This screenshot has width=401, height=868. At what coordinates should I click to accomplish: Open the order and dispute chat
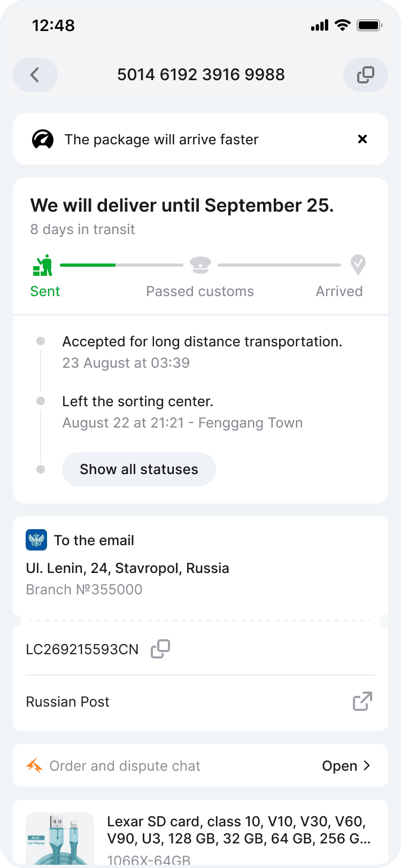(346, 765)
